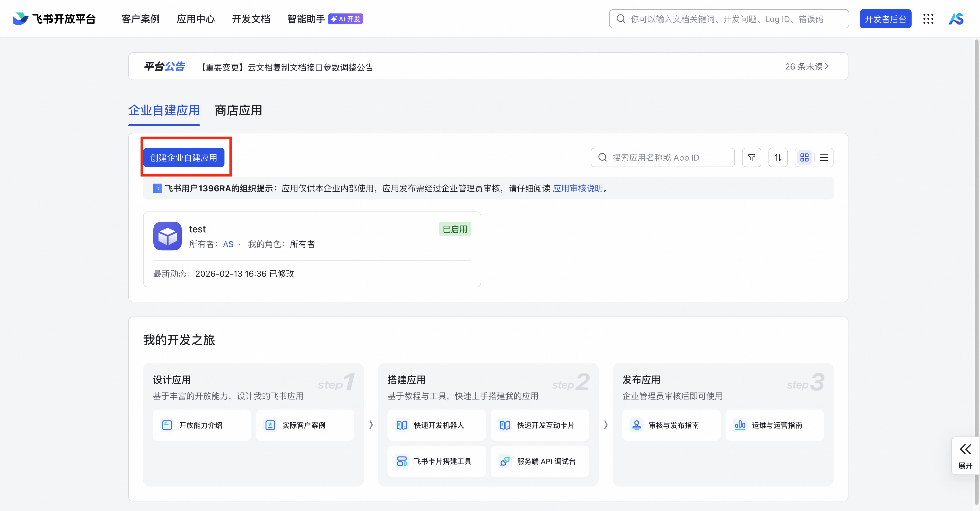The width and height of the screenshot is (980, 511).
Task: Open the 智能助手 AI 开发 menu item
Action: tap(306, 19)
